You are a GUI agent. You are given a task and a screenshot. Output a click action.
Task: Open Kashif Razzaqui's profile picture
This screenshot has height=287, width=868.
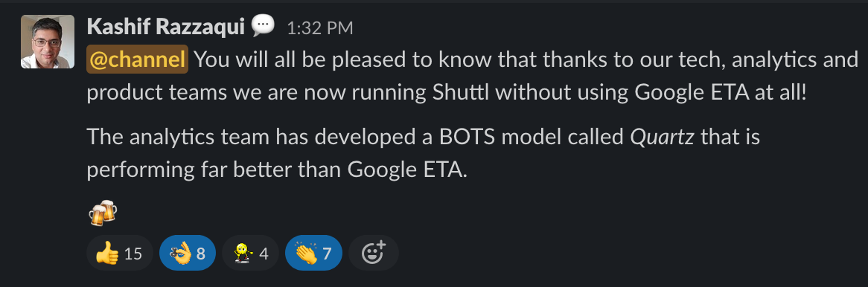(x=48, y=42)
